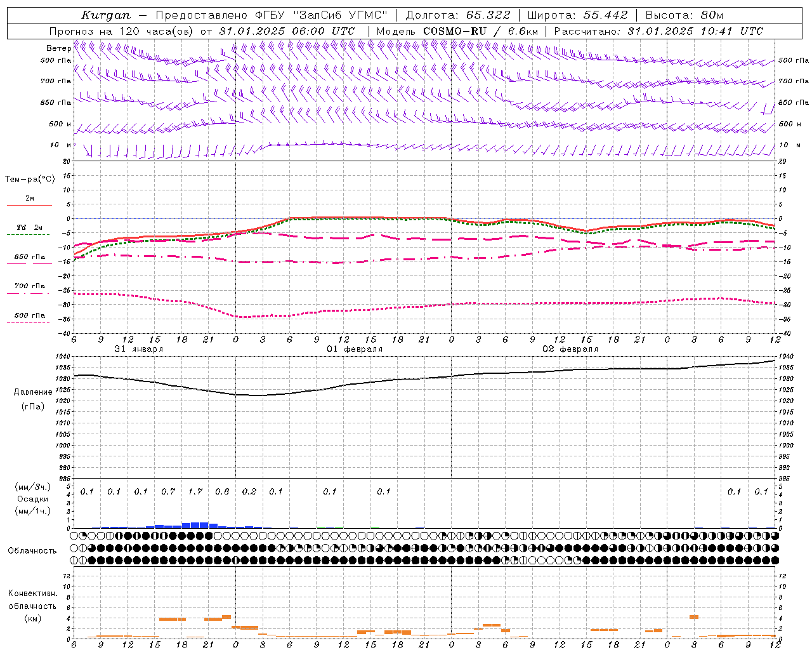Click the Широта: 55.442 value

(x=578, y=15)
